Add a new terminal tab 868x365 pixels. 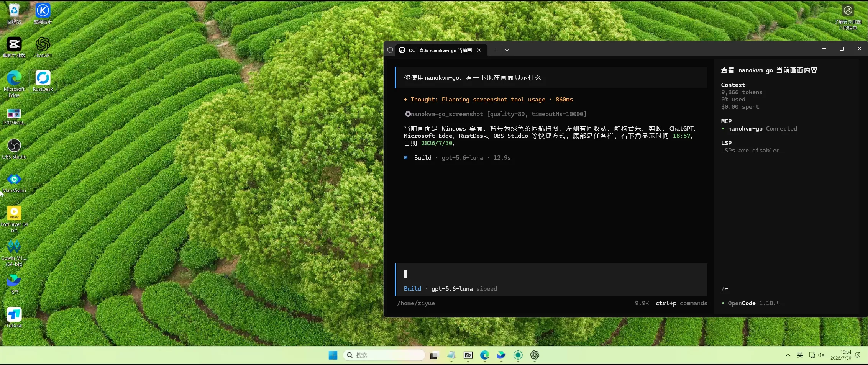point(496,50)
